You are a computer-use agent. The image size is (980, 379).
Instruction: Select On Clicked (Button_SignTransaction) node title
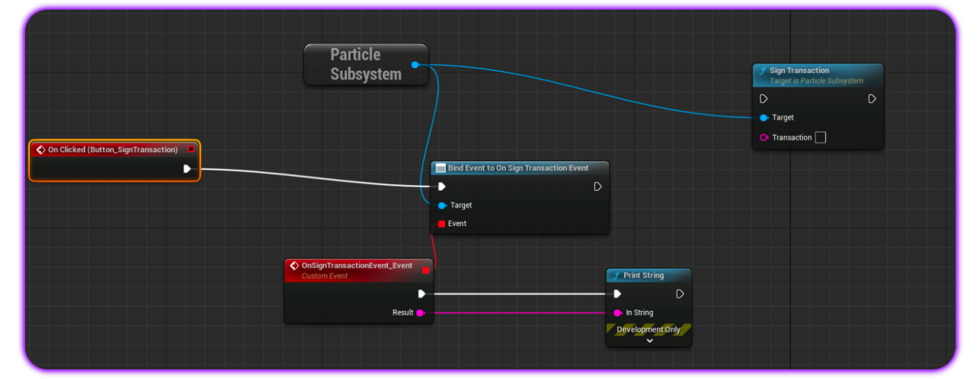113,150
